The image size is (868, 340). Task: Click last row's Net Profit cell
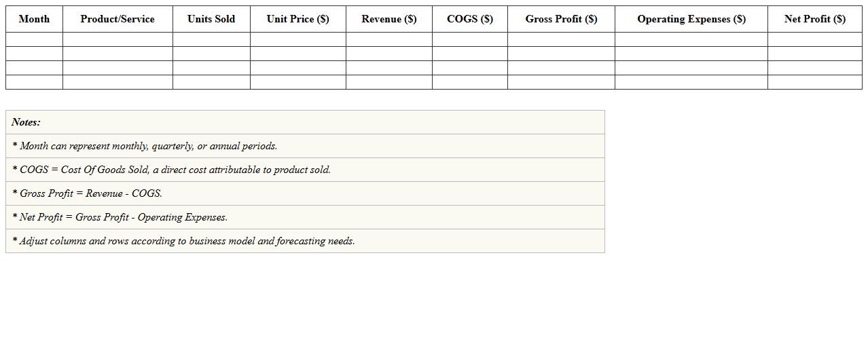tap(814, 82)
